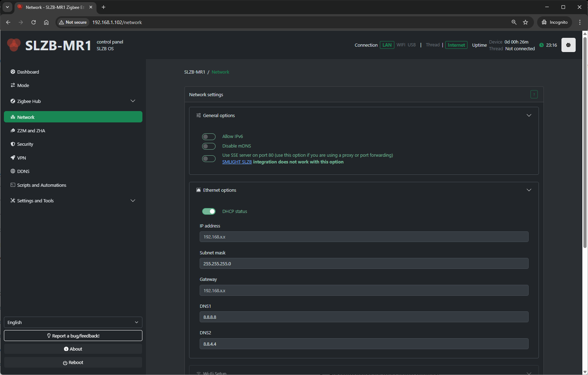Click the DNS1 input field
This screenshot has width=588, height=375.
[364, 317]
